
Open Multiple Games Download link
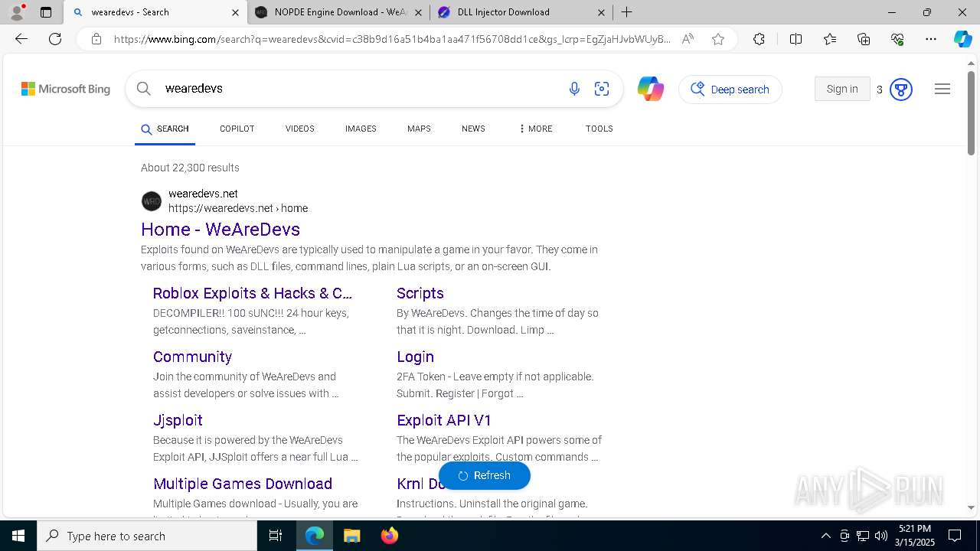pos(243,484)
